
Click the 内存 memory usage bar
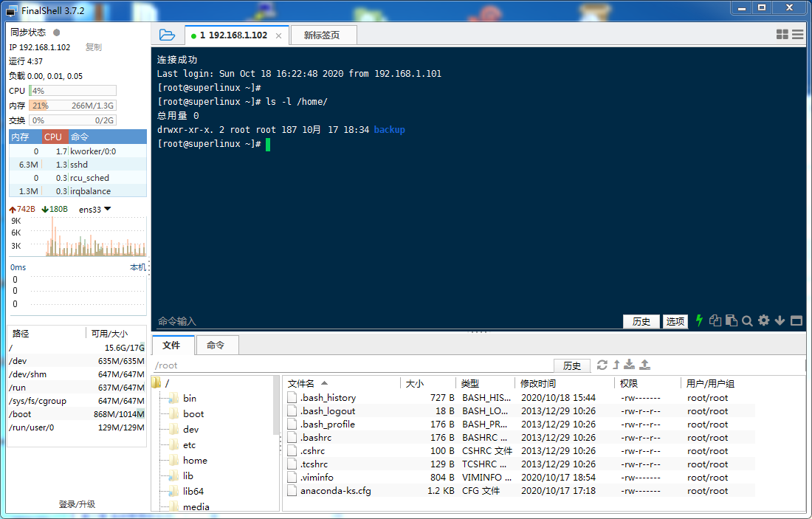pyautogui.click(x=72, y=106)
